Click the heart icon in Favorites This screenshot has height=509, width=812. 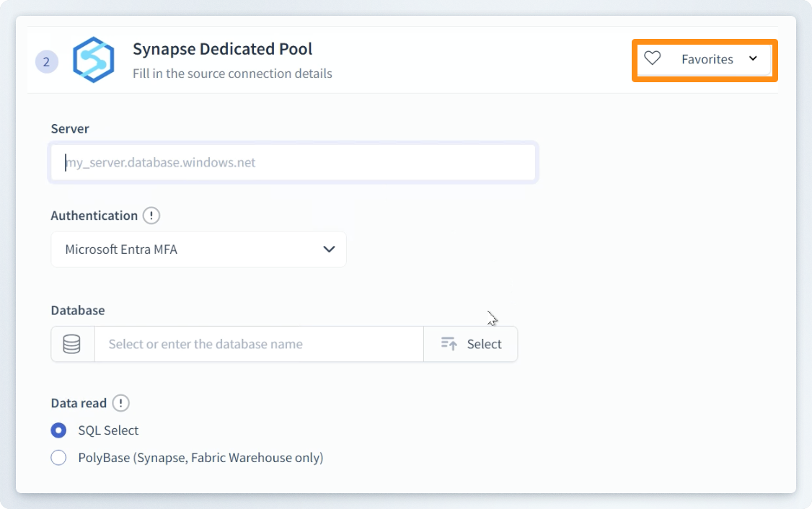653,59
